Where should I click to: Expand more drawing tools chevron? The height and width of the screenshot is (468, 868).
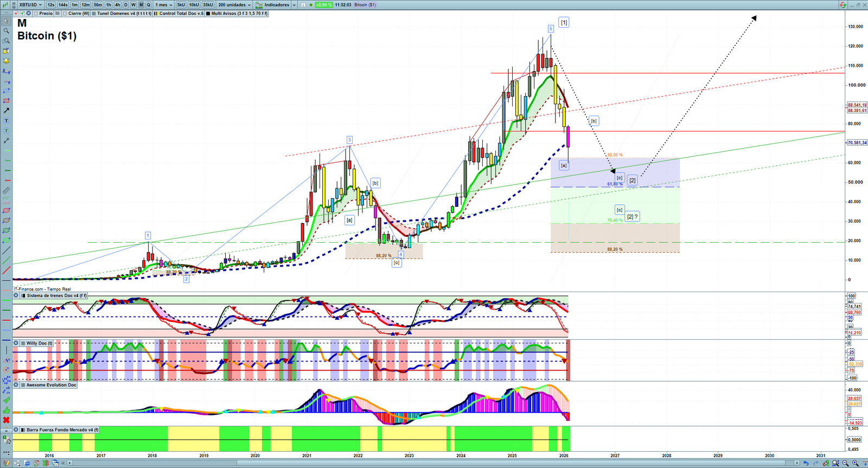coord(6,431)
